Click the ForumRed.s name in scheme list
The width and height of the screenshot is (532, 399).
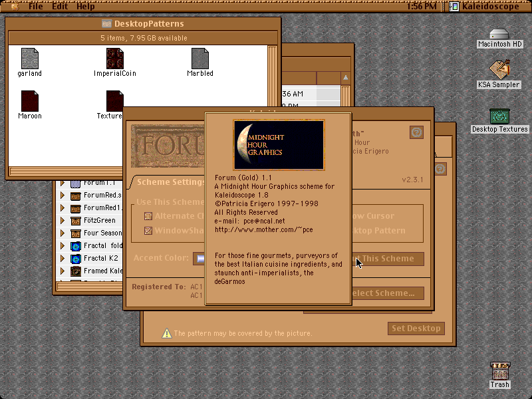103,195
